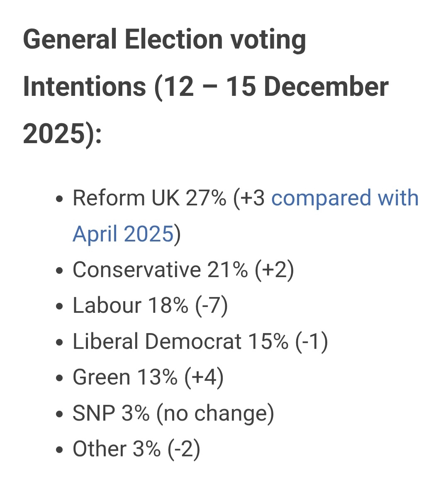Click the bullet point beside Green

60,378
